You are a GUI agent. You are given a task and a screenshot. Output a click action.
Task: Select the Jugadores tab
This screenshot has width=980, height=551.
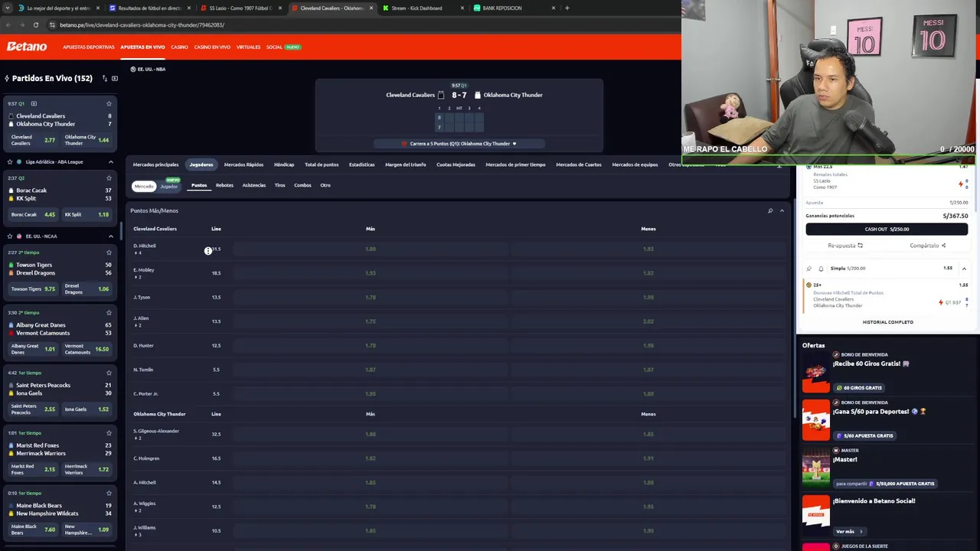(x=201, y=165)
